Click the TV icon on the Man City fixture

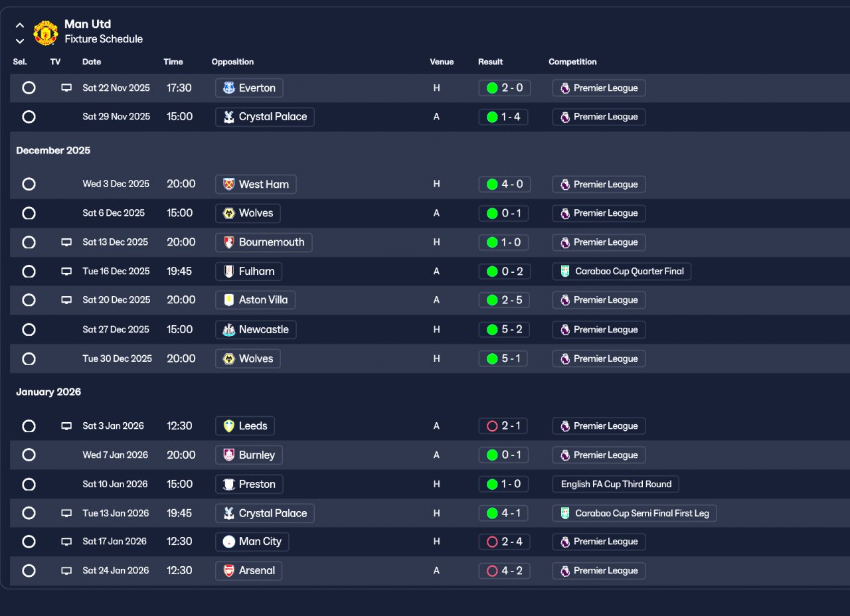pos(66,542)
